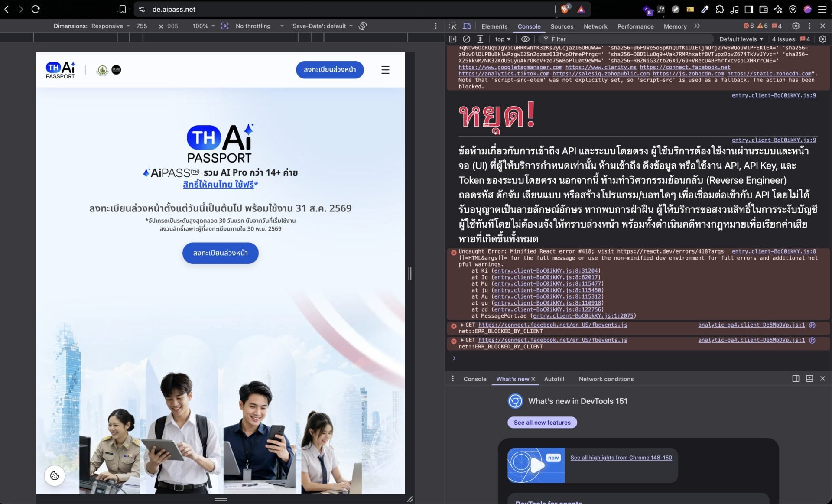Expand the drawer to full height
The image size is (832, 504).
tap(809, 378)
